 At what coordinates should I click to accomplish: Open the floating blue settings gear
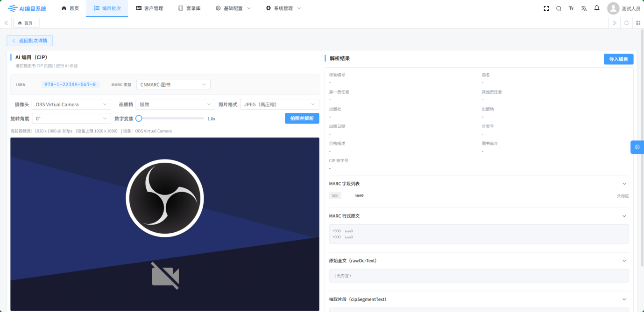[637, 147]
